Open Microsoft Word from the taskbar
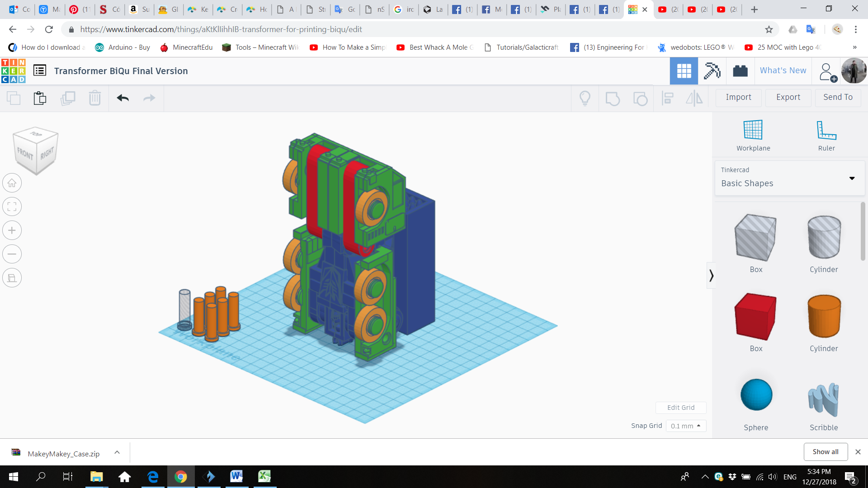The image size is (868, 488). [236, 476]
